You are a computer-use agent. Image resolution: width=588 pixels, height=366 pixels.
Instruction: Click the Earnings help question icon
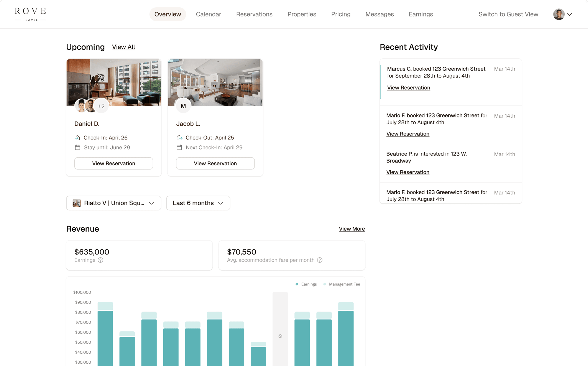click(x=100, y=260)
